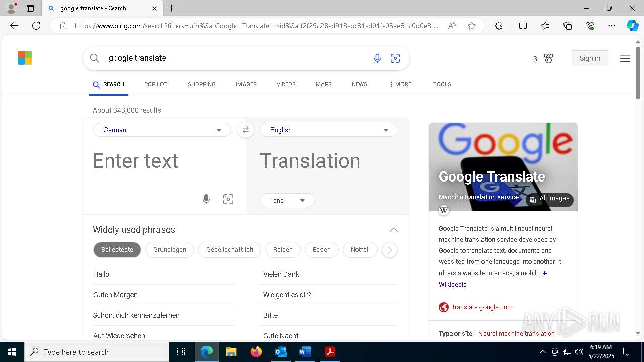Open Firefox from the taskbar
This screenshot has width=644, height=362.
(x=256, y=352)
